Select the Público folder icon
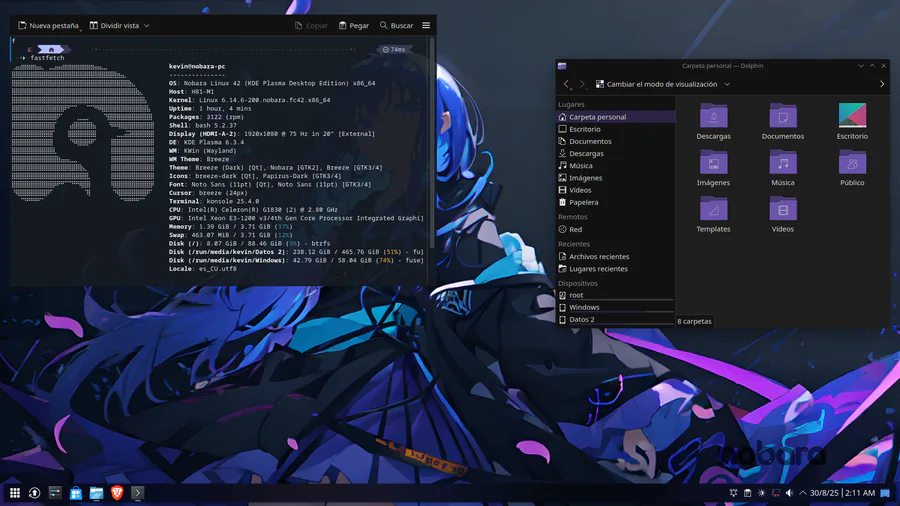Screen dimensions: 900x506 click(x=852, y=163)
